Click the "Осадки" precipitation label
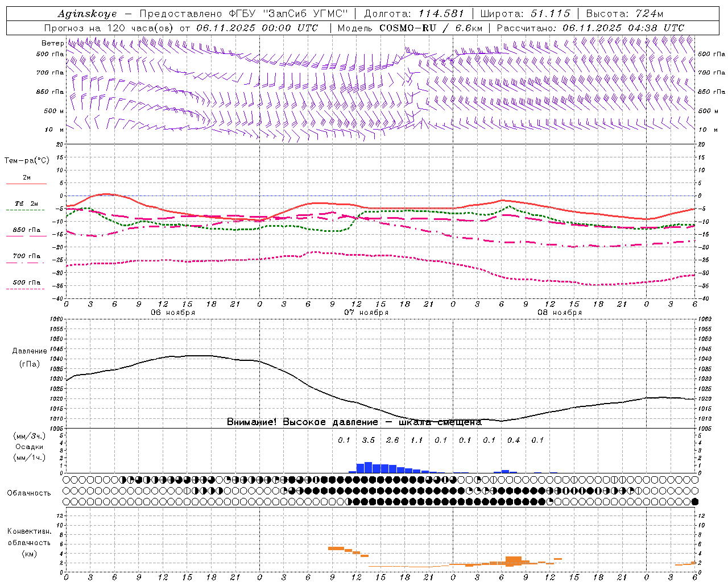Viewport: 728px width, 582px height. pos(29,447)
